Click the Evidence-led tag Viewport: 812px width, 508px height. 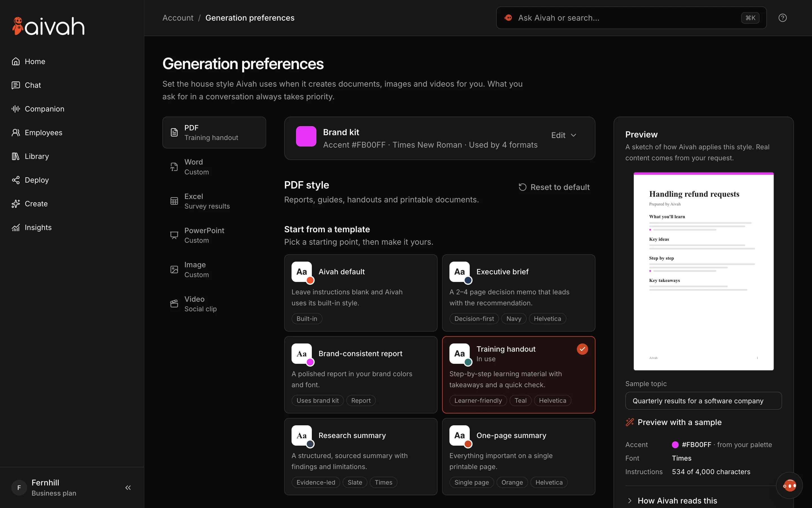(x=316, y=482)
